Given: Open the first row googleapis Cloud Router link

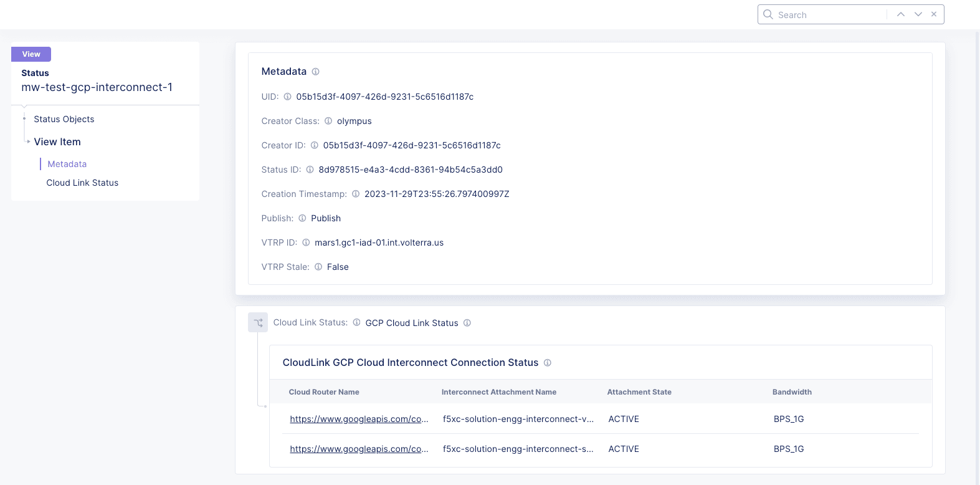Looking at the screenshot, I should [359, 419].
